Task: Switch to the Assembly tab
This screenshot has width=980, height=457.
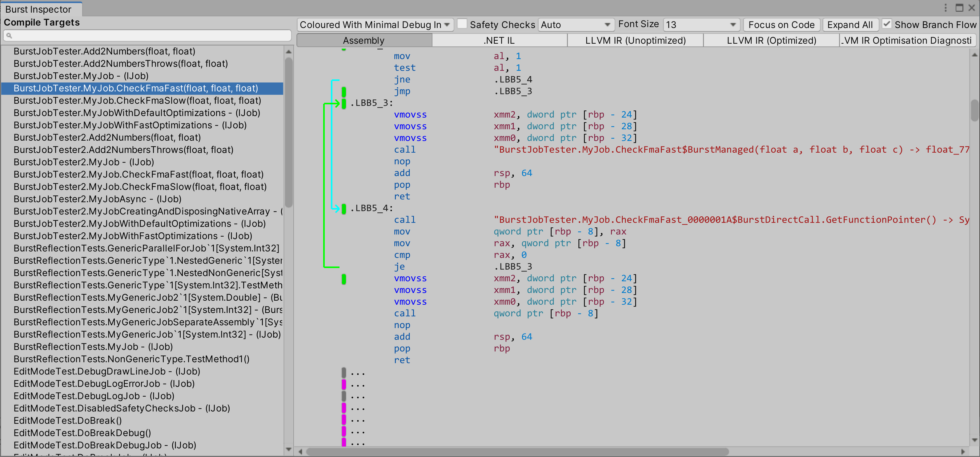Action: [364, 40]
